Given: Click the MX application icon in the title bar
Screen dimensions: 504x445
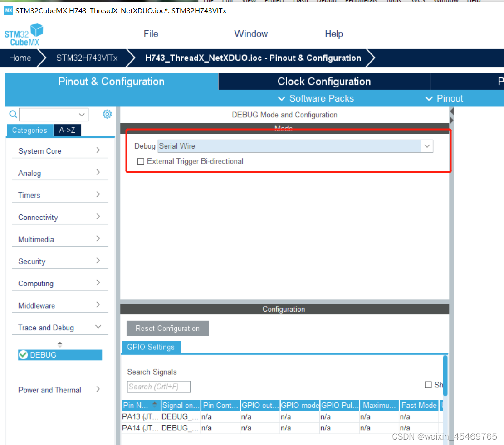Looking at the screenshot, I should [8, 10].
